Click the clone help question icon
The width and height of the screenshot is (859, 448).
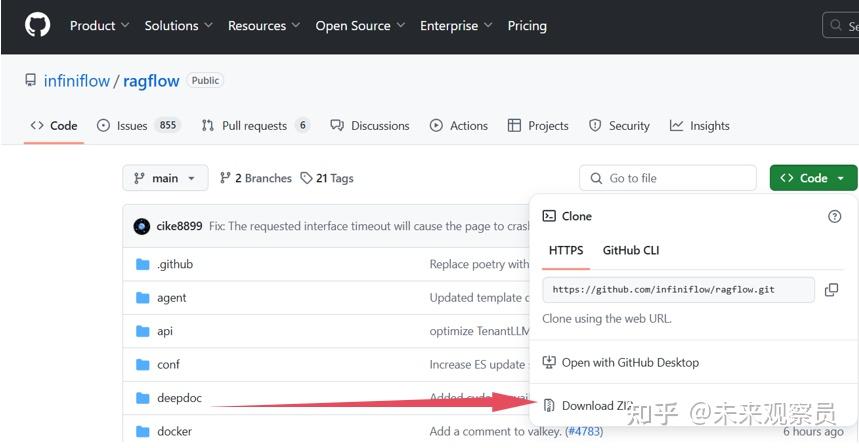(x=835, y=216)
